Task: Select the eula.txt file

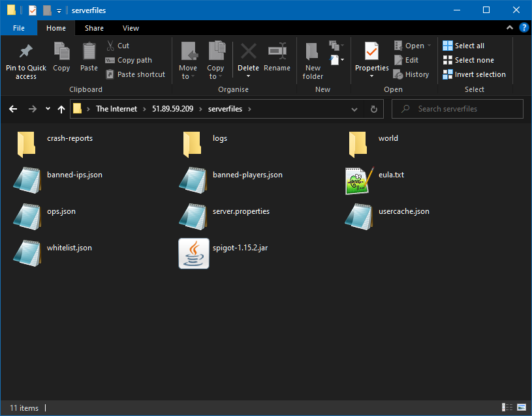Action: [374, 181]
